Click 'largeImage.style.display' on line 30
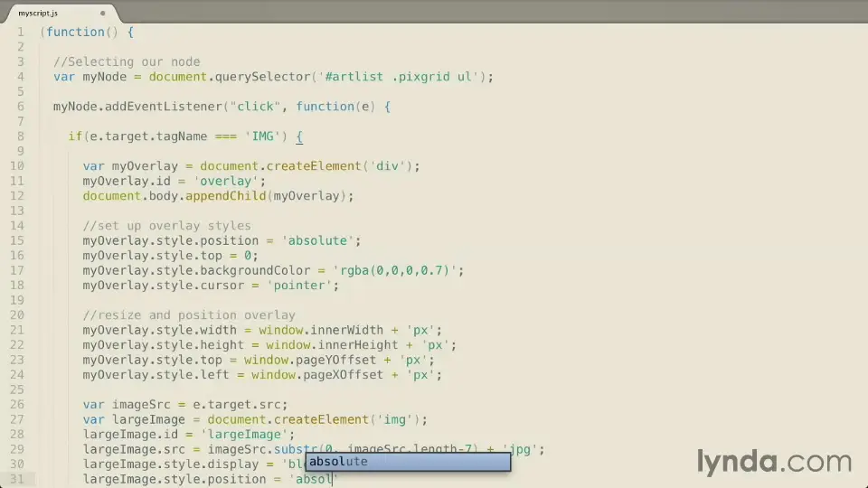Image resolution: width=868 pixels, height=488 pixels. point(171,465)
